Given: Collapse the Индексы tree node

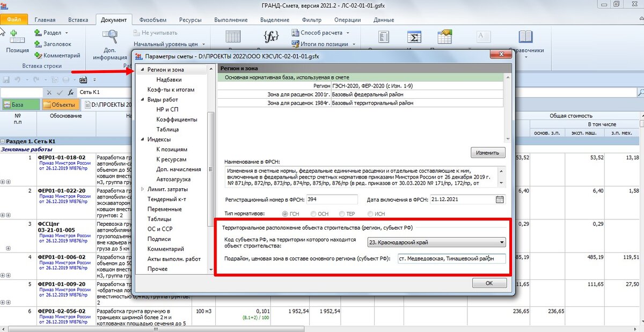Looking at the screenshot, I should point(142,139).
